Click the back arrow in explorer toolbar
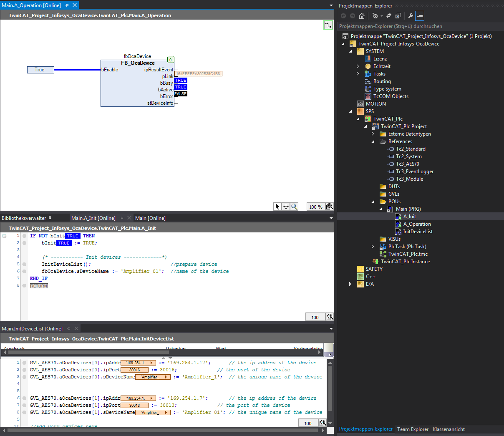Viewport: 504px width, 436px height. pyautogui.click(x=343, y=16)
